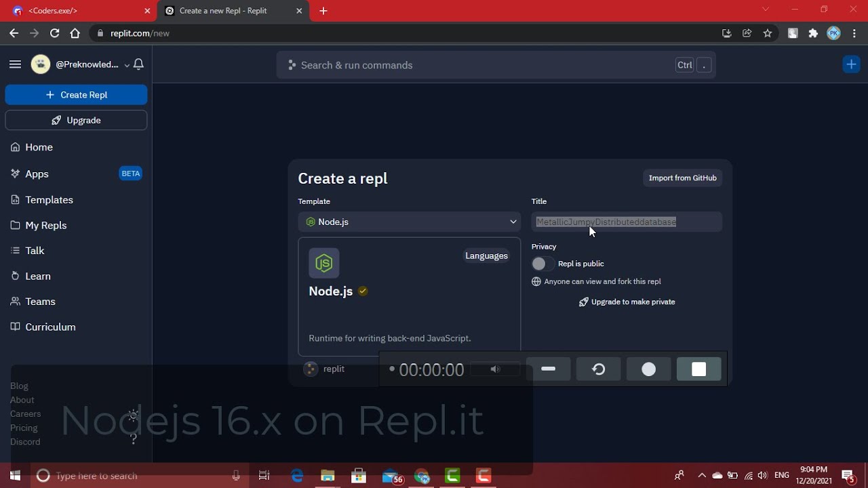Open Chrome from taskbar
Viewport: 868px width, 488px height.
click(422, 476)
